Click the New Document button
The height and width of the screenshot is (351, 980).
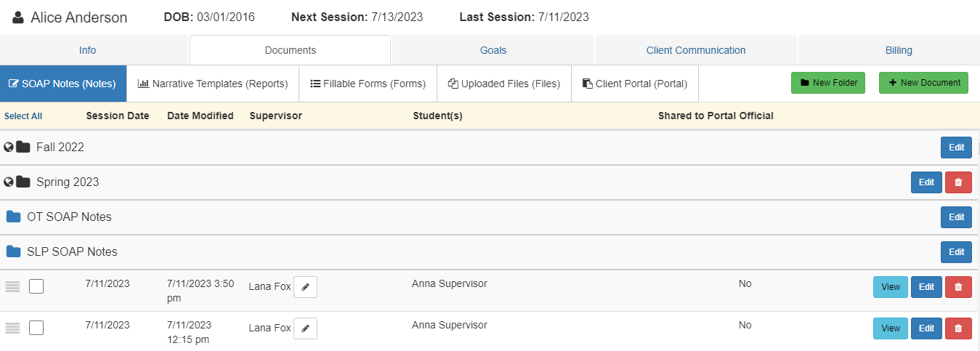924,83
